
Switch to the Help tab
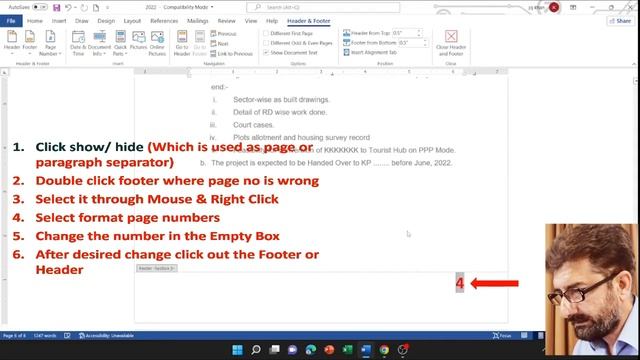click(272, 21)
